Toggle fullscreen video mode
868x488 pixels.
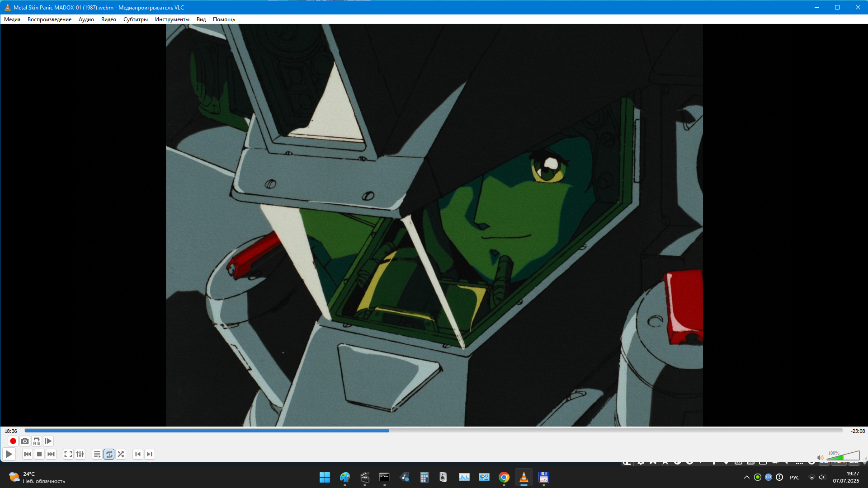pos(68,454)
